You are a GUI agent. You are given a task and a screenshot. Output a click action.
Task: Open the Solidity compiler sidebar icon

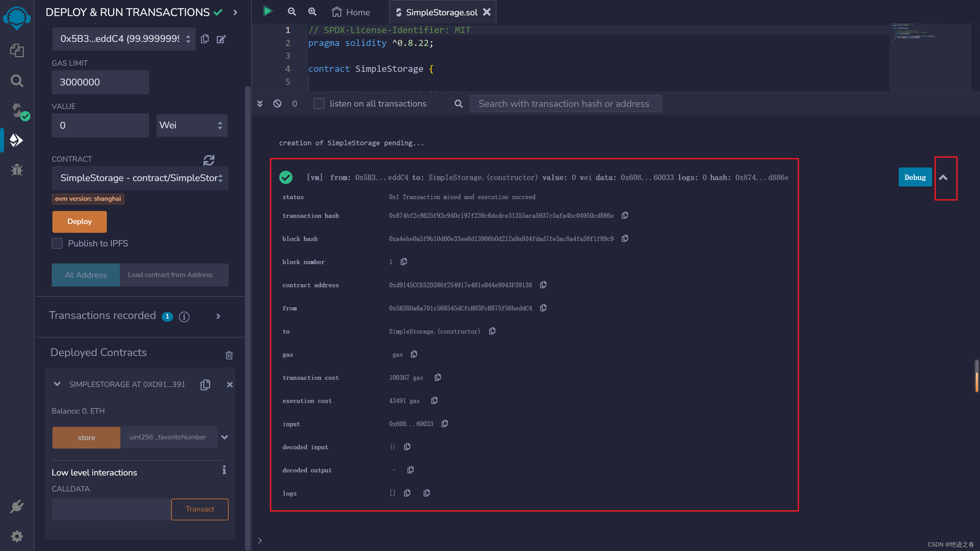point(17,111)
